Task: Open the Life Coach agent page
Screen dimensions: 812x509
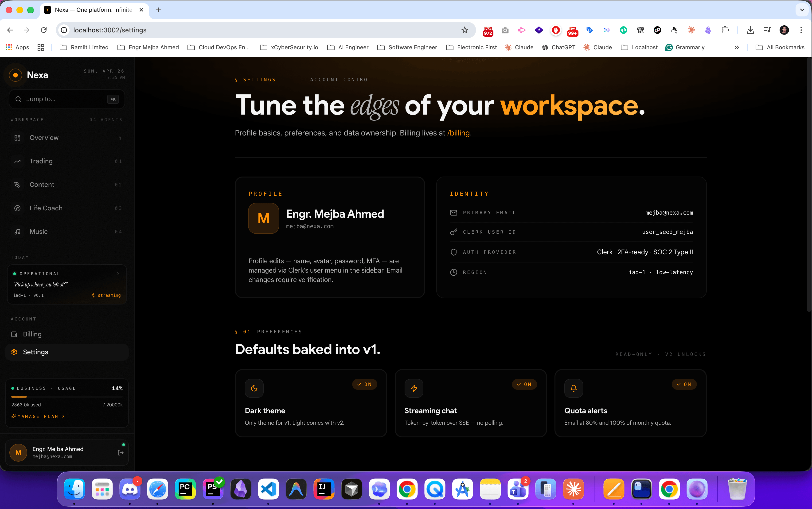Action: click(67, 208)
